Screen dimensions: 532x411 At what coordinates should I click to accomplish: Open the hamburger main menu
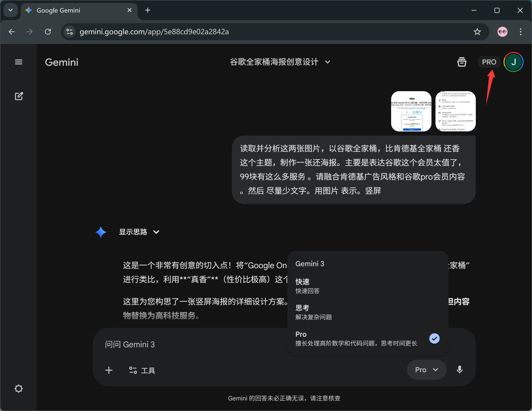tap(19, 62)
